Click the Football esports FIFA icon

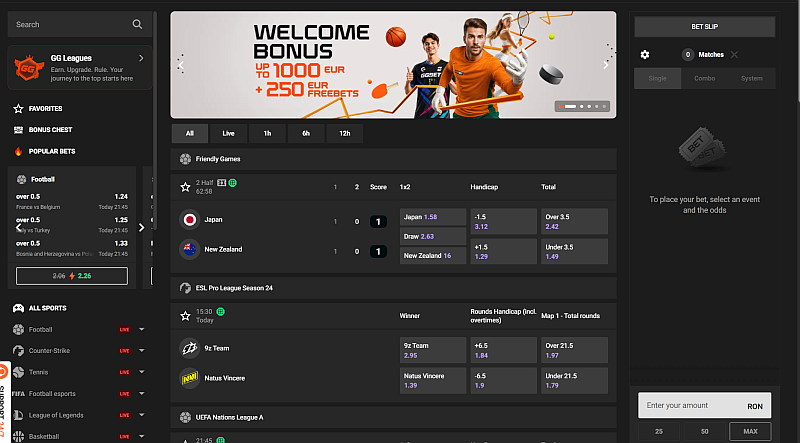pyautogui.click(x=18, y=393)
